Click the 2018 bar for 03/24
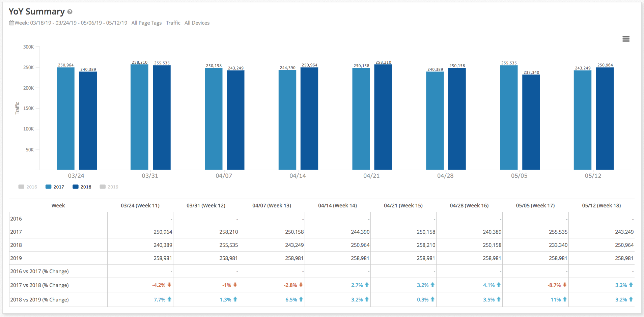This screenshot has height=317, width=644. (x=88, y=121)
